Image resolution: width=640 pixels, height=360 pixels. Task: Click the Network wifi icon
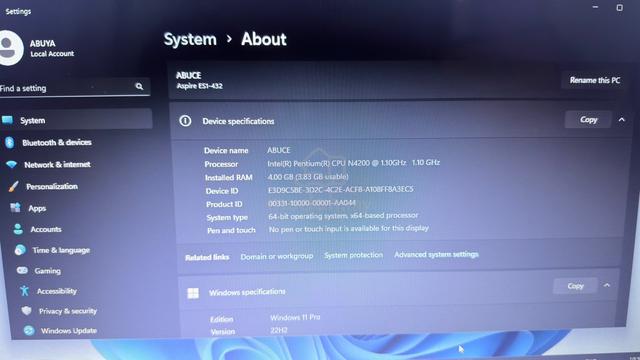click(11, 164)
